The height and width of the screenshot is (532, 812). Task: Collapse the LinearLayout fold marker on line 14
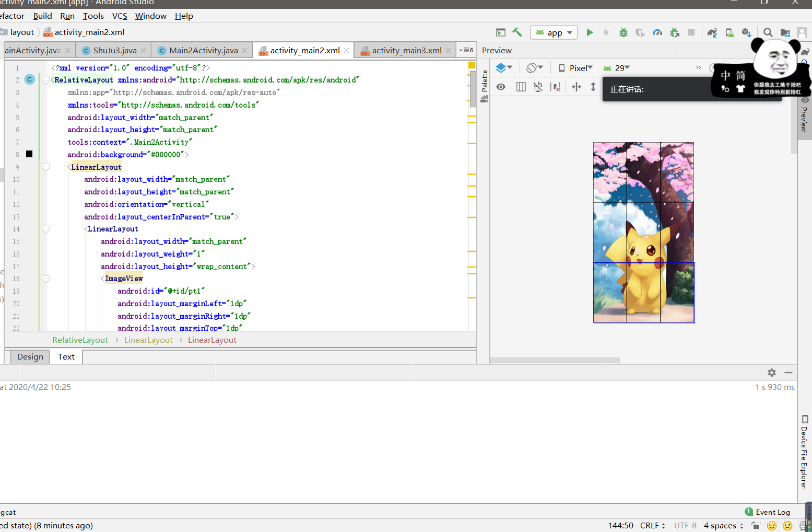coord(46,229)
